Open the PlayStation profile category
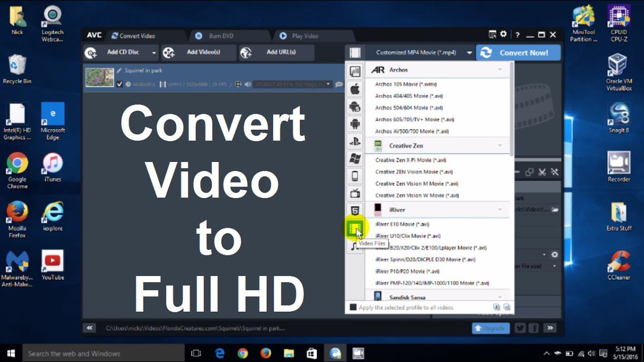 pyautogui.click(x=355, y=141)
